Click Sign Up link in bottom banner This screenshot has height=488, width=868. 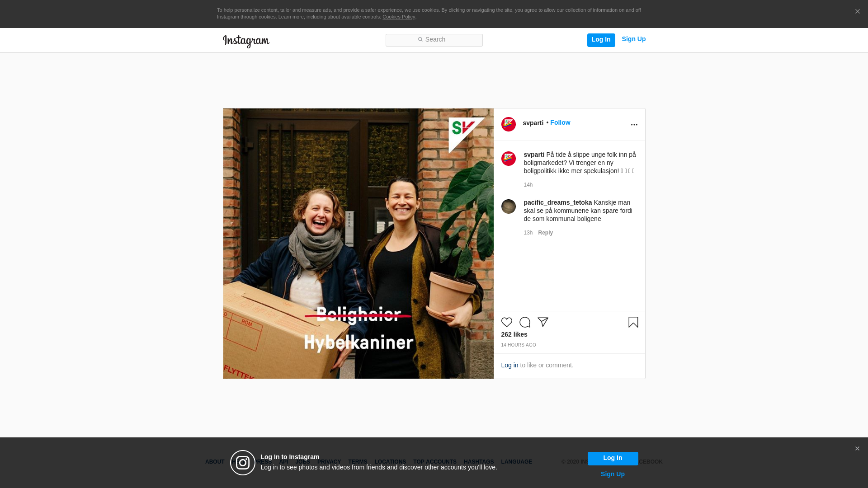click(613, 474)
